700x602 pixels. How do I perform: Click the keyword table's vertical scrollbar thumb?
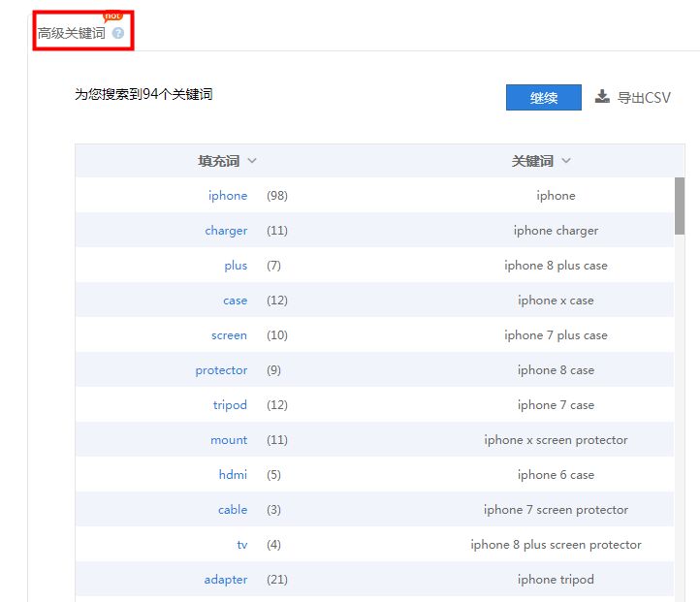click(x=679, y=206)
